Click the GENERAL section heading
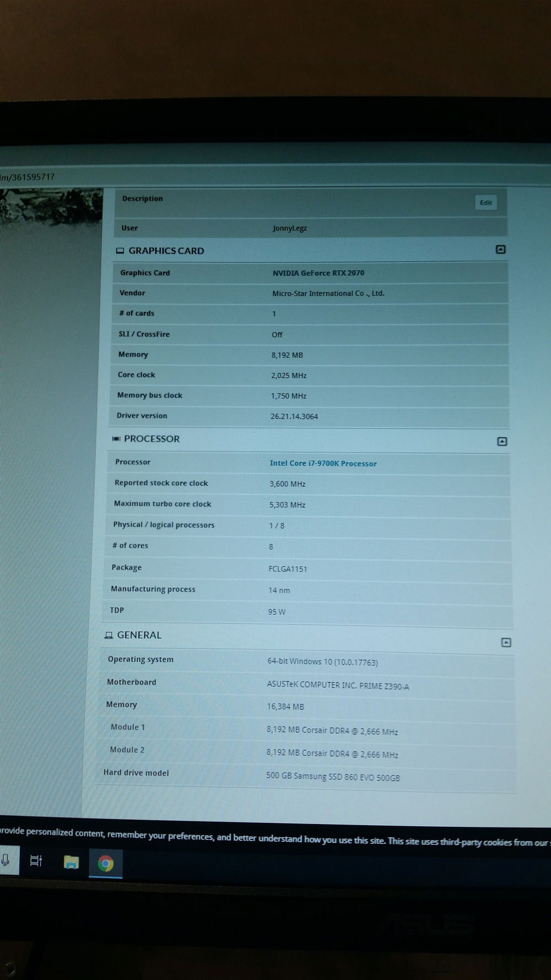The height and width of the screenshot is (980, 551). tap(139, 635)
